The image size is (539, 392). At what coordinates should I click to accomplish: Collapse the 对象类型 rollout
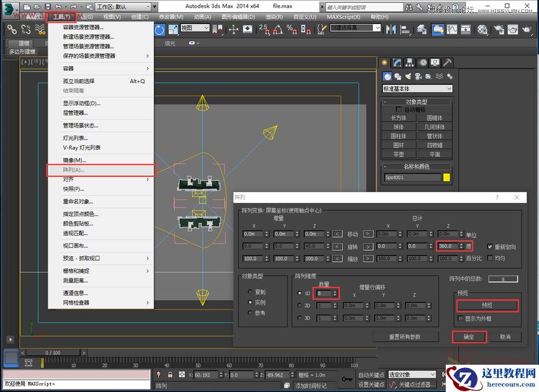pyautogui.click(x=386, y=101)
